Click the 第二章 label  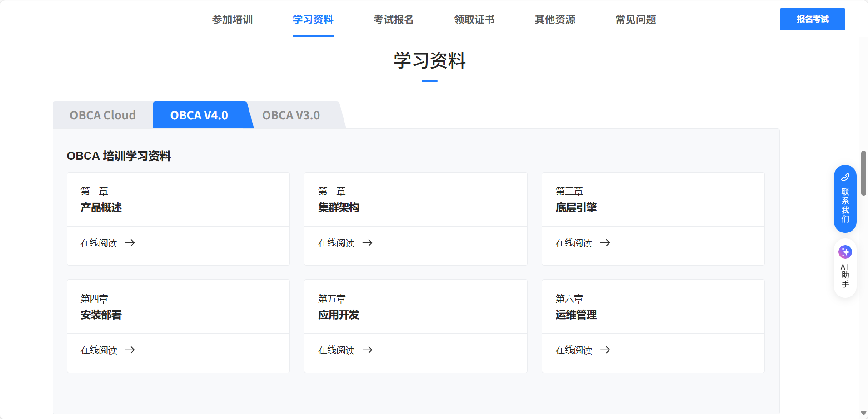coord(332,191)
